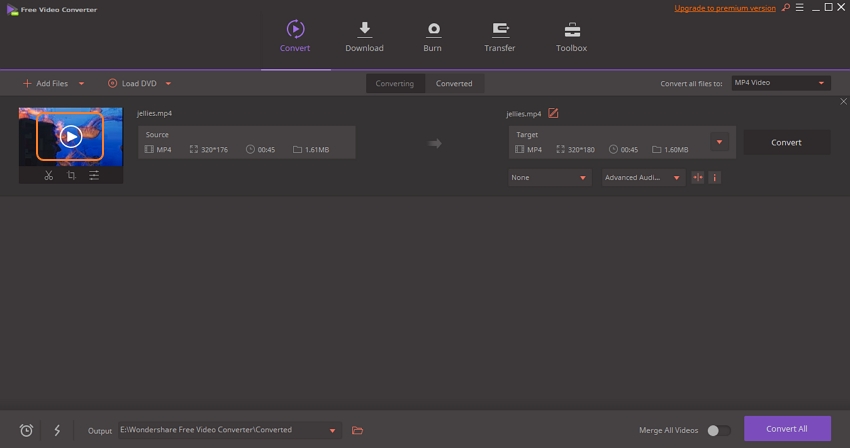Image resolution: width=850 pixels, height=448 pixels.
Task: Open the MP4 Video format dropdown
Action: pos(780,83)
